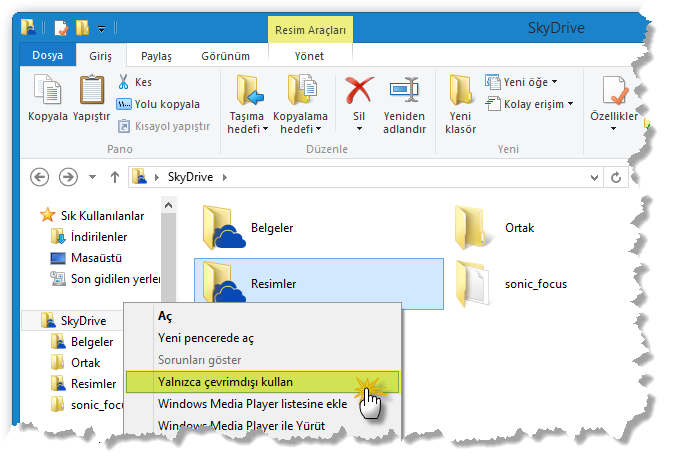Select SkyDrive node in navigation pane

tap(73, 321)
